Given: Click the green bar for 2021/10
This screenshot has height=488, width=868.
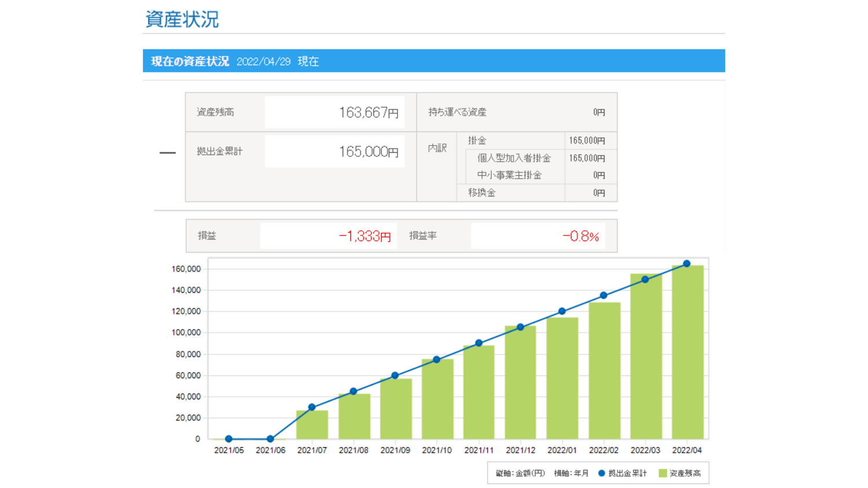Looking at the screenshot, I should click(437, 399).
